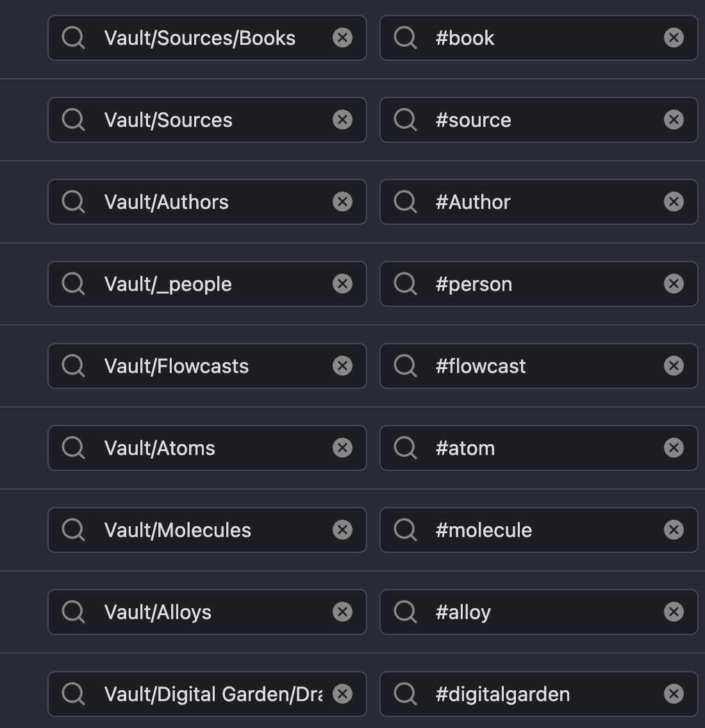Click search icon in Vault/Atoms field

click(73, 448)
